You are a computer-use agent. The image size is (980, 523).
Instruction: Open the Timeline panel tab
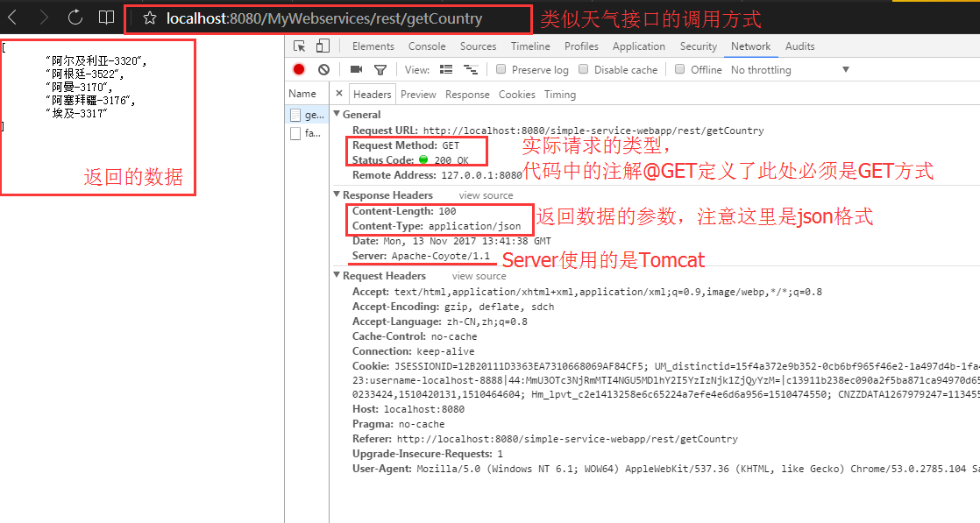click(x=530, y=46)
